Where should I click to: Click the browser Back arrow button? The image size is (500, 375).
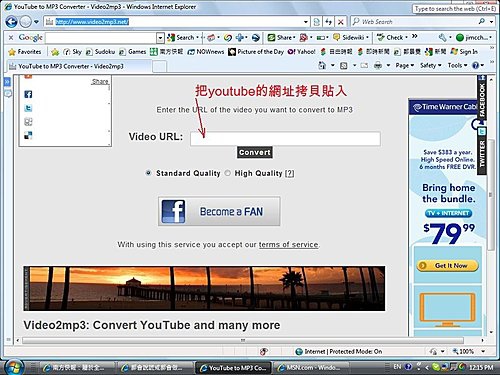click(x=11, y=22)
